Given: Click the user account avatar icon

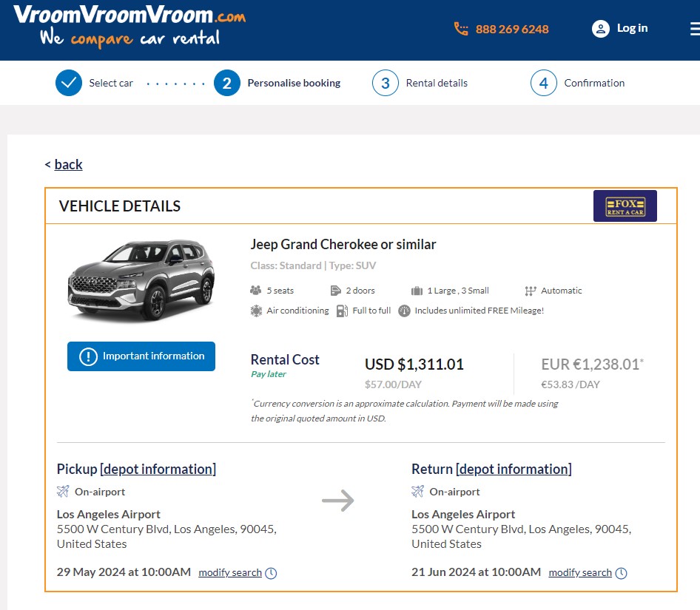Looking at the screenshot, I should [x=600, y=29].
